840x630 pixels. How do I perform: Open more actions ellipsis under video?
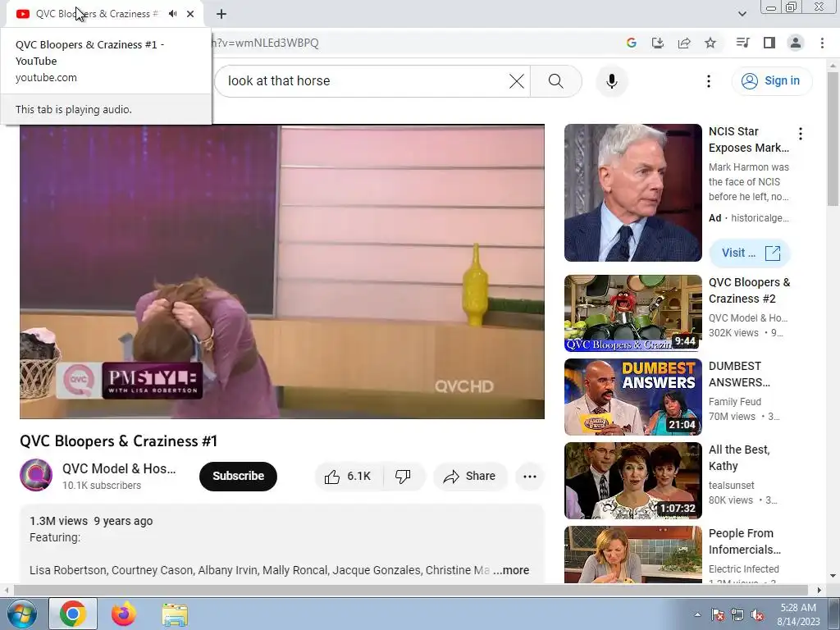tap(530, 477)
